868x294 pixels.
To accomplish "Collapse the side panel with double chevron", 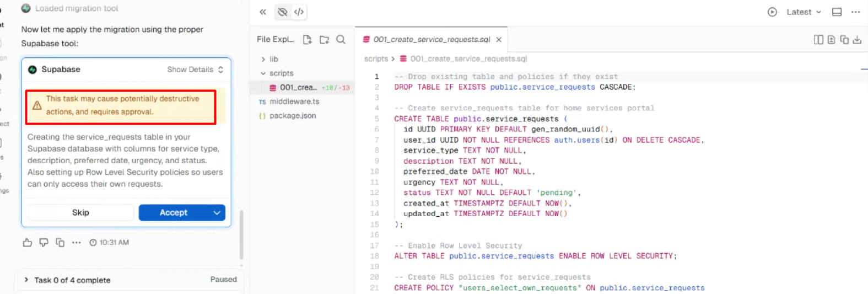I will click(263, 12).
